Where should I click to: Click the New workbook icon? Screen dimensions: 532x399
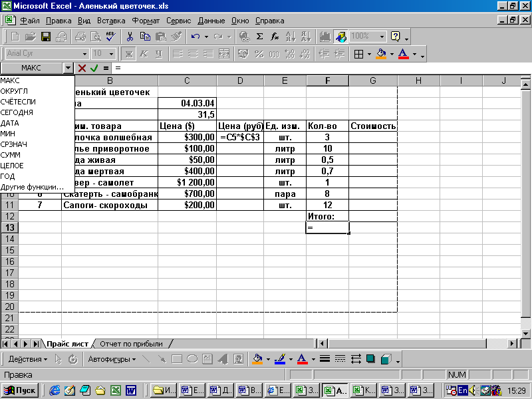pyautogui.click(x=15, y=37)
